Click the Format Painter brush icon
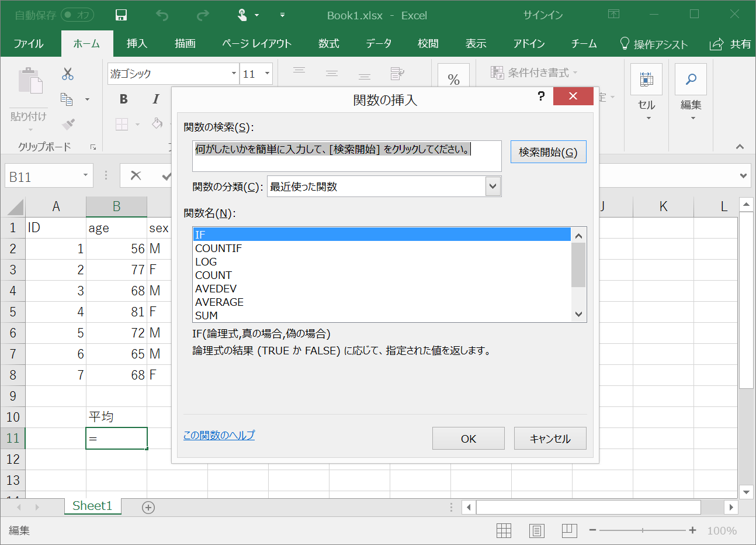756x545 pixels. pyautogui.click(x=67, y=125)
